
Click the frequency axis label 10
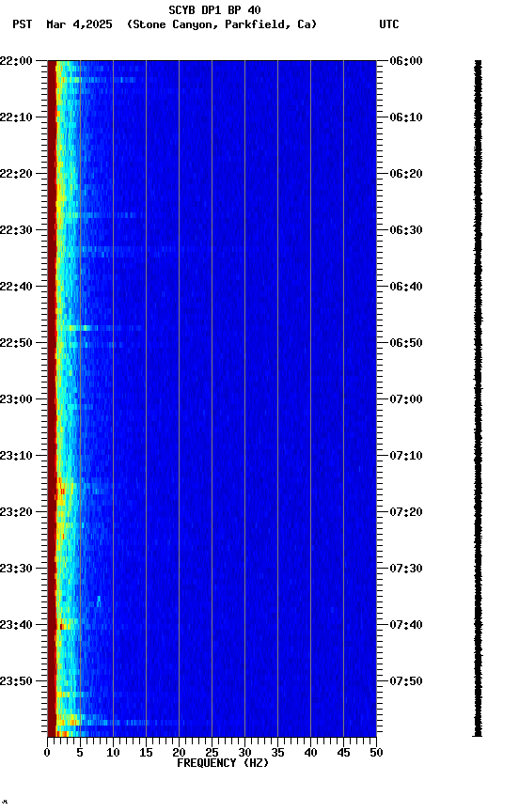113,753
